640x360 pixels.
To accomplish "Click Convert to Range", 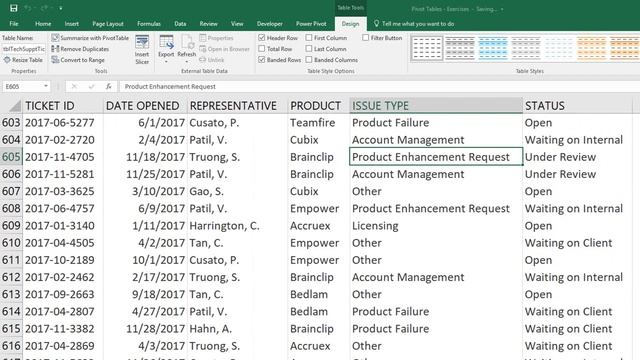I will (78, 60).
